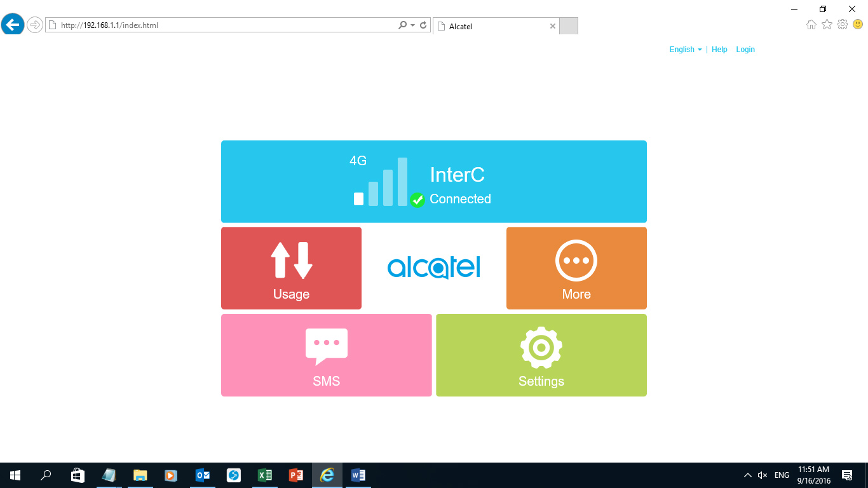This screenshot has height=488, width=868.
Task: Open the Favorites star icon
Action: pos(827,25)
